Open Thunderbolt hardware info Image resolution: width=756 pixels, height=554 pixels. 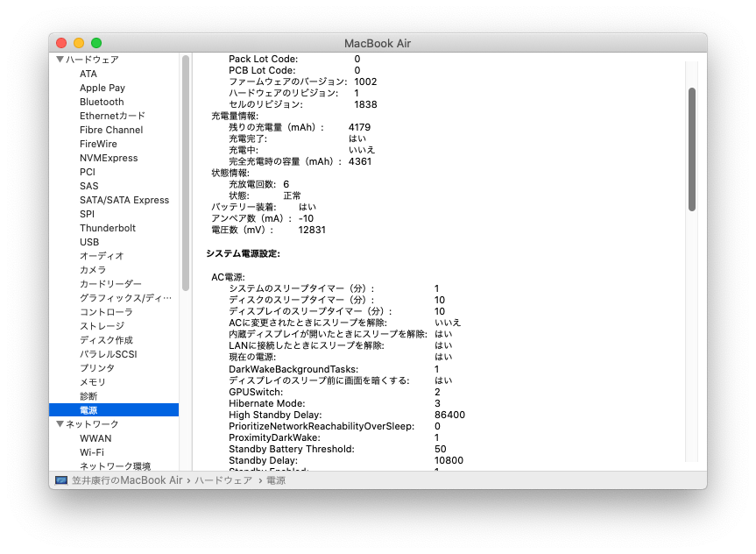[x=108, y=228]
